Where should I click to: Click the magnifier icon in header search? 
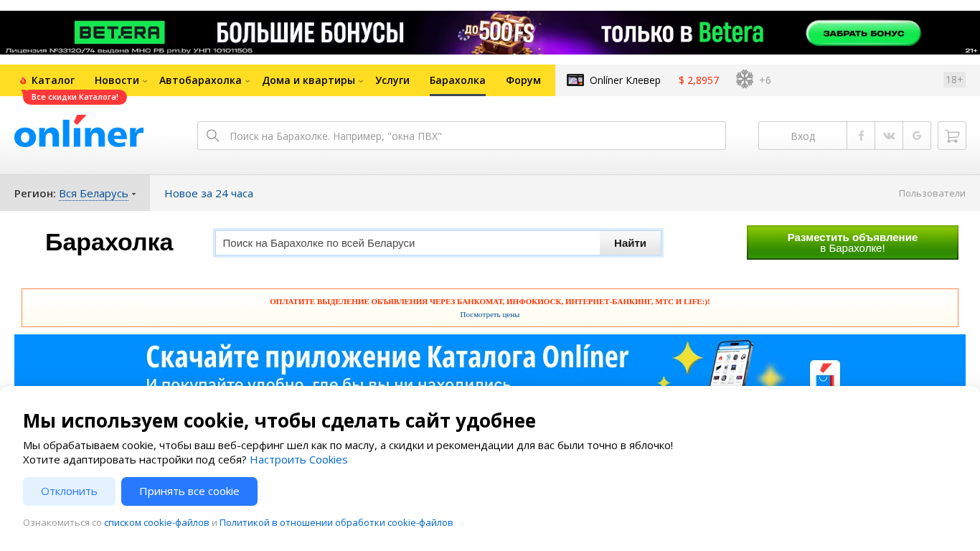click(212, 136)
